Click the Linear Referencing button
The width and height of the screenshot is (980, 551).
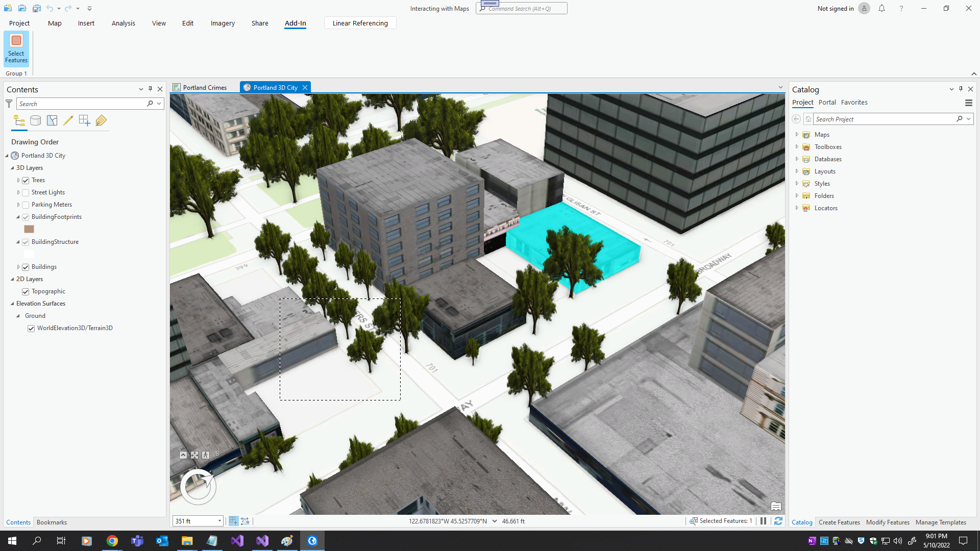360,23
